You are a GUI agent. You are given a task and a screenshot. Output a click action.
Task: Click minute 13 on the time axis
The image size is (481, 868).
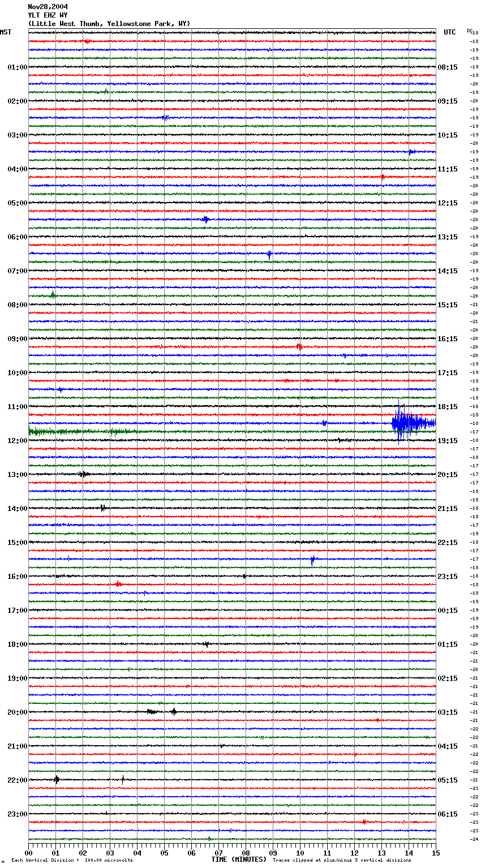(x=382, y=853)
